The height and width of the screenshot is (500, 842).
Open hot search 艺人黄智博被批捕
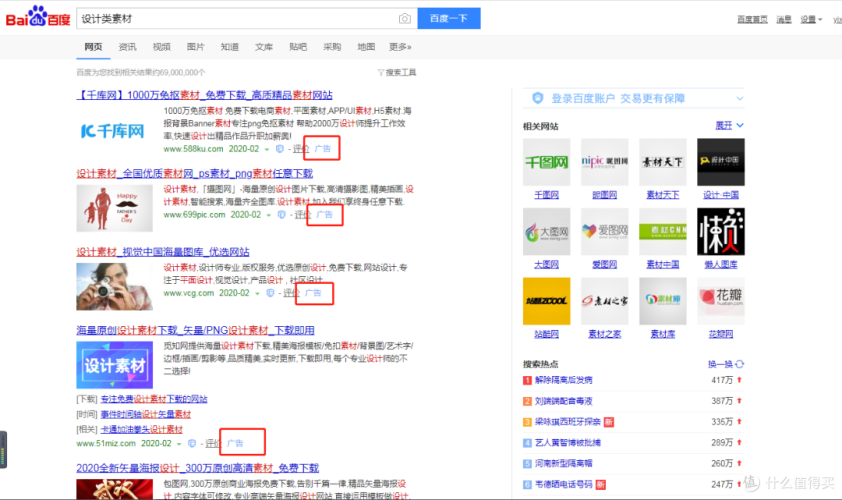click(568, 443)
